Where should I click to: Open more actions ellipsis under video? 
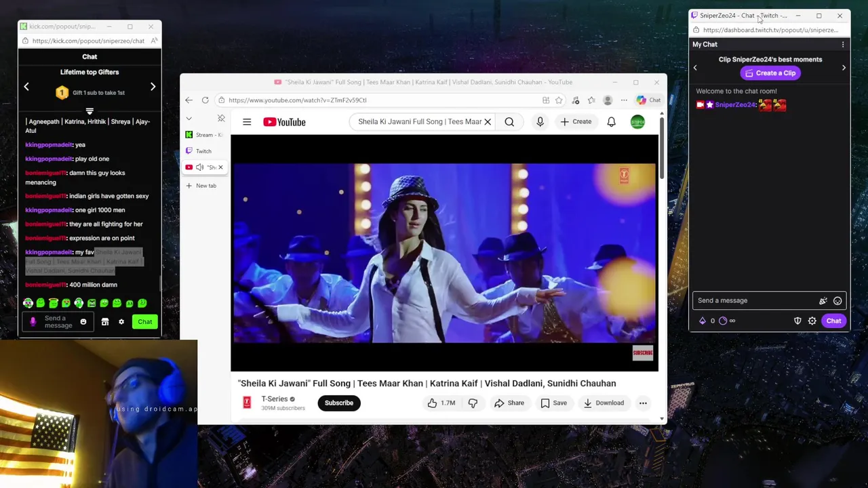coord(643,403)
